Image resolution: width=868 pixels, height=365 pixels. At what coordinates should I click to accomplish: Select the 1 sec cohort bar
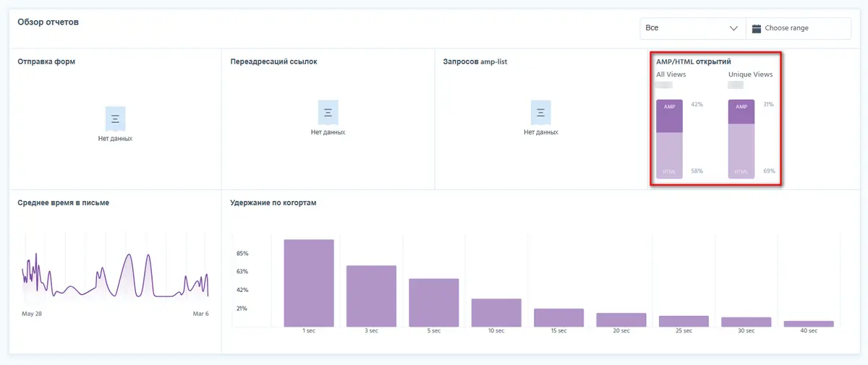[309, 283]
